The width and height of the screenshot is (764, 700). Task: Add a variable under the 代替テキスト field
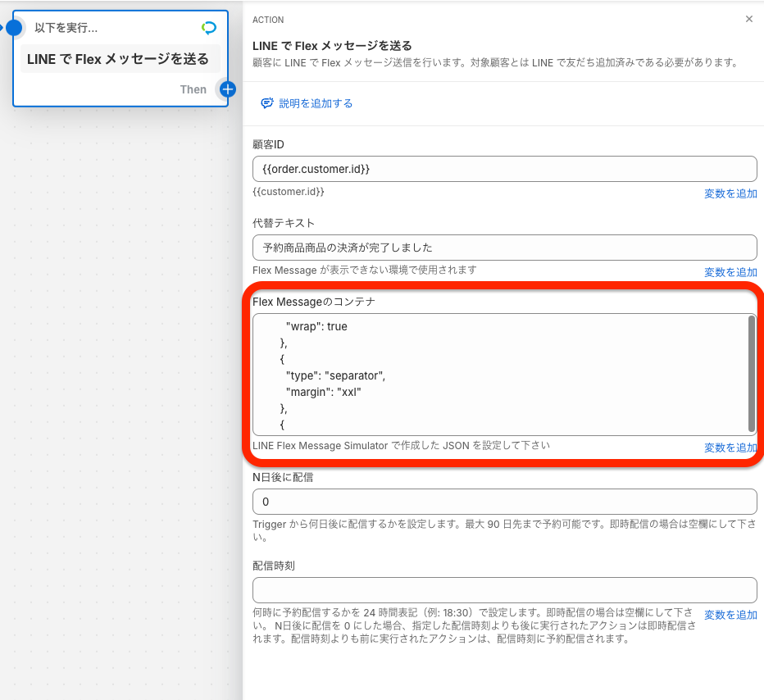pyautogui.click(x=730, y=272)
